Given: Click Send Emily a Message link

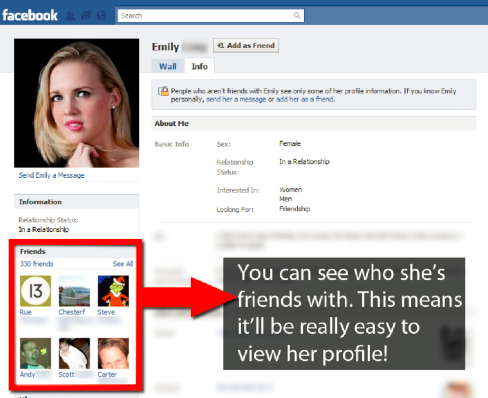Looking at the screenshot, I should pyautogui.click(x=51, y=175).
